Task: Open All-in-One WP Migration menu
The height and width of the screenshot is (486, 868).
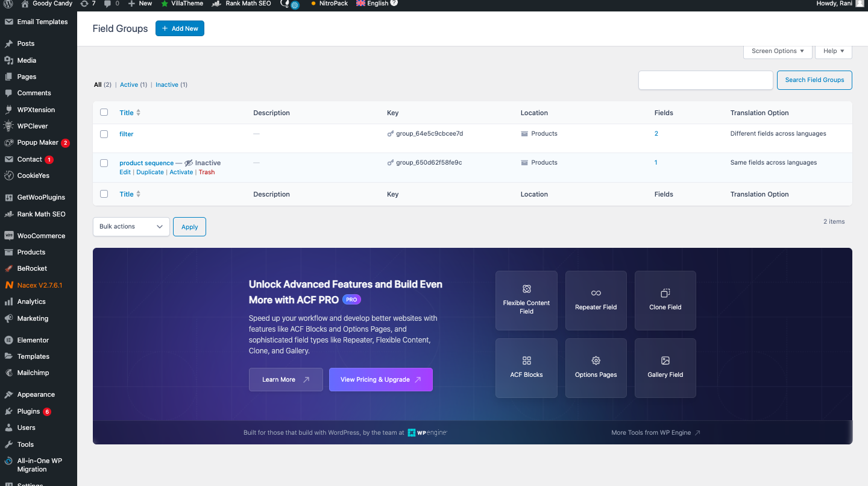Action: (39, 465)
